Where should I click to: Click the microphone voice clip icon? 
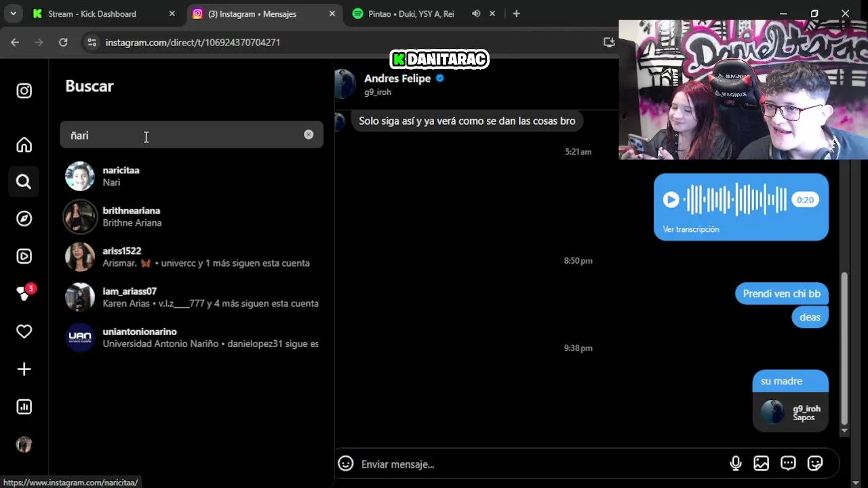736,464
